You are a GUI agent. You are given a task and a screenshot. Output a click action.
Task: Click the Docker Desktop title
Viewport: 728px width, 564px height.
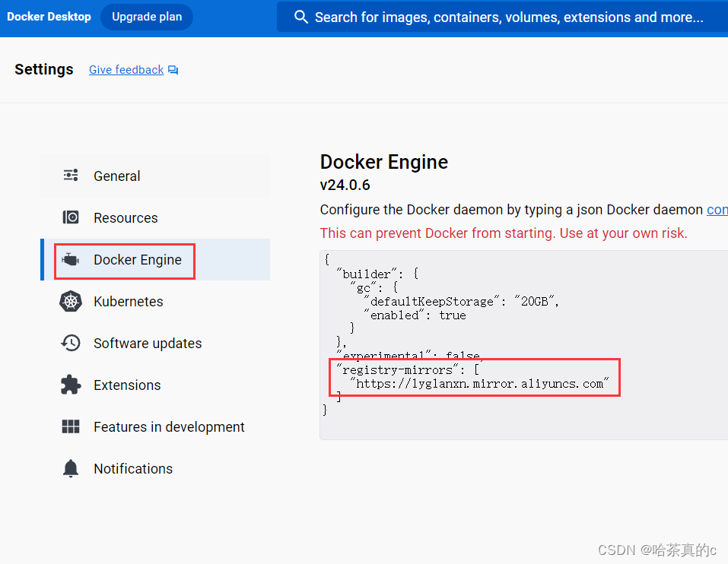tap(49, 17)
